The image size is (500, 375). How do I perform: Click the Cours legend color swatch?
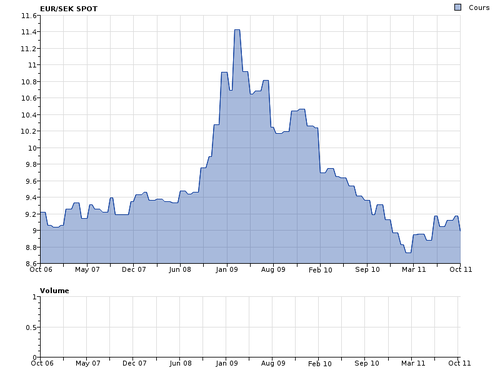pos(458,7)
